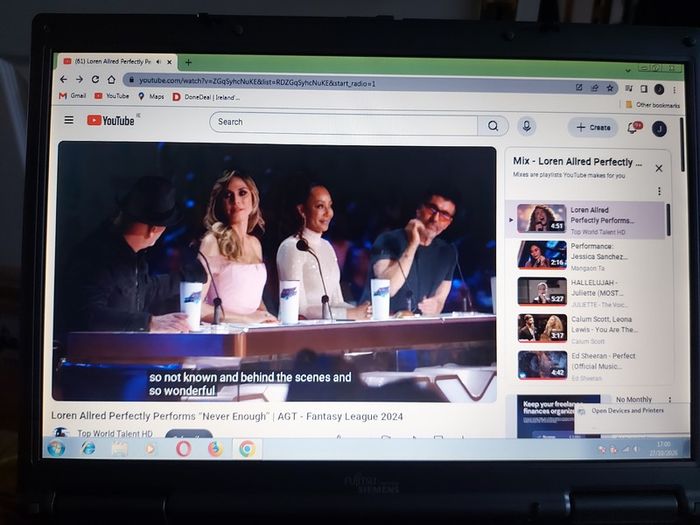Click the video player showing the judges

click(274, 272)
